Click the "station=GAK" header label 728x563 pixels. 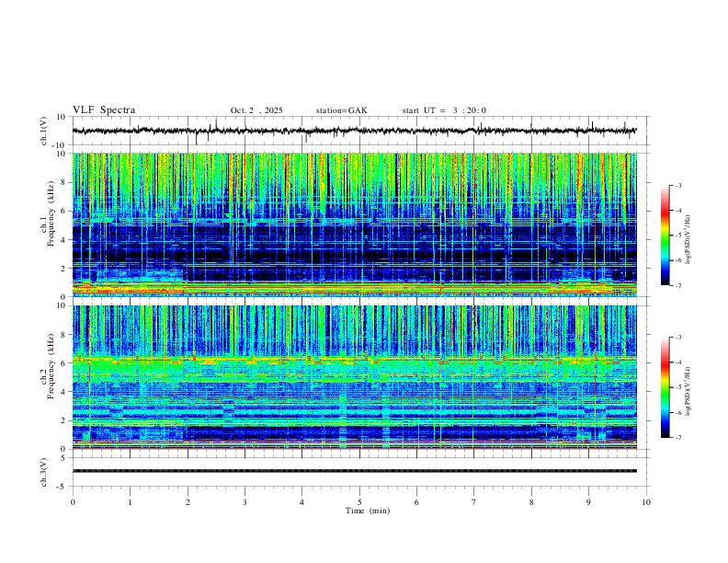341,110
